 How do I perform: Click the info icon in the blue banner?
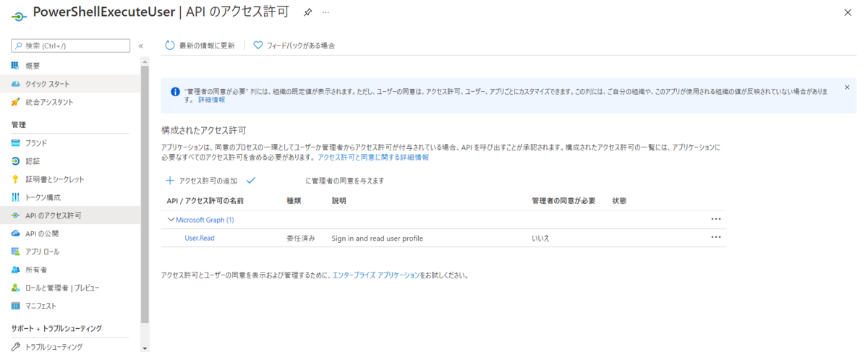point(175,92)
